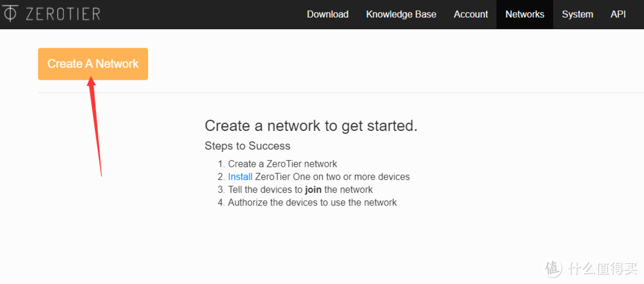Click the ZeroTier circular logo icon
644x284 pixels.
(11, 14)
